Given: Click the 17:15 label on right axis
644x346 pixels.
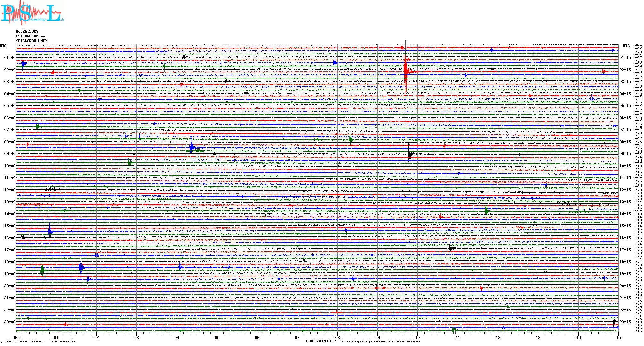Looking at the screenshot, I should (x=625, y=250).
